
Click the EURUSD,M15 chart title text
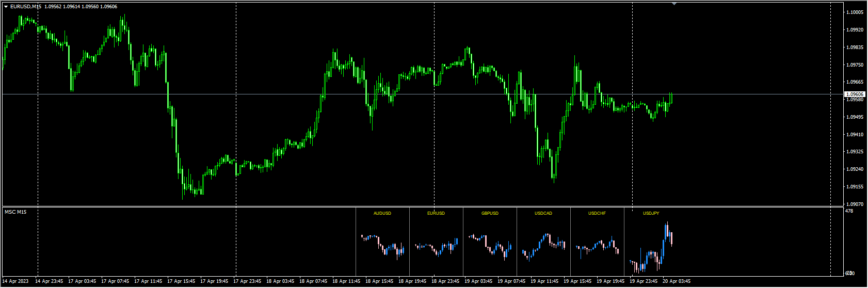(x=26, y=7)
